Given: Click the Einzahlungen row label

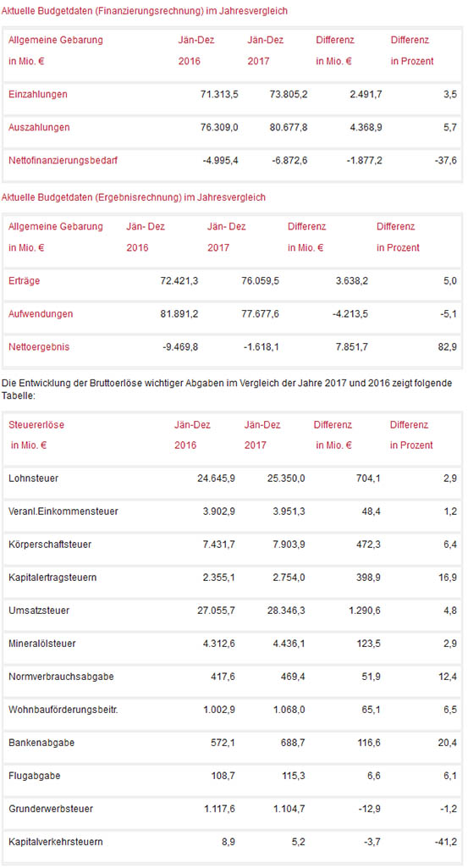Looking at the screenshot, I should (37, 95).
